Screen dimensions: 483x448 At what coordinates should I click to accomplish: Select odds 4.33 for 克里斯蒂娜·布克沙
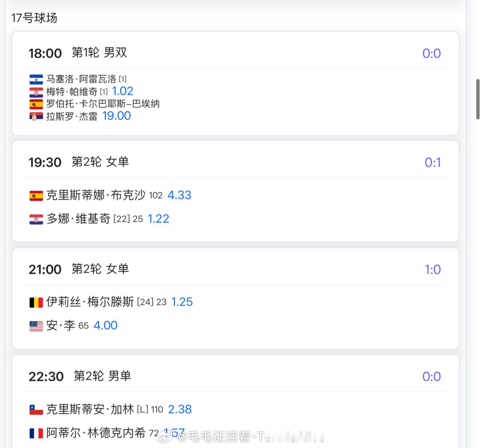pyautogui.click(x=179, y=195)
